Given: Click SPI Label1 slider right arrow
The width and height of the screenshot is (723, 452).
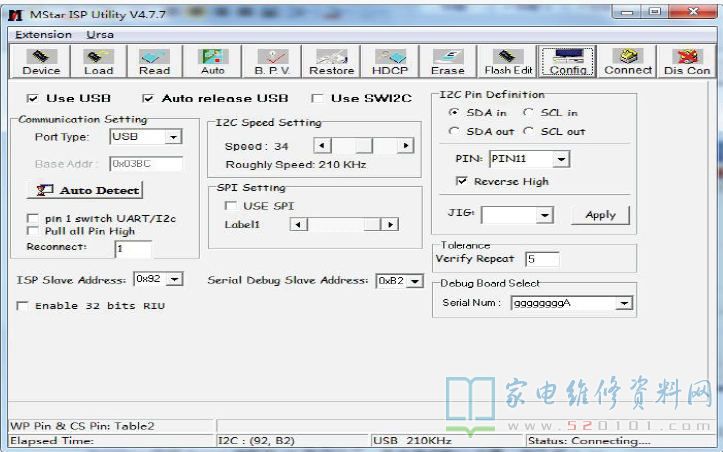Looking at the screenshot, I should (390, 225).
